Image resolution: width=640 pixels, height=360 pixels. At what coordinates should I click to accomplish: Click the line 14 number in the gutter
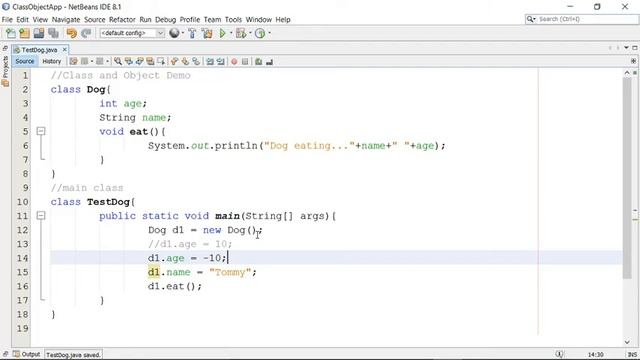(22, 258)
